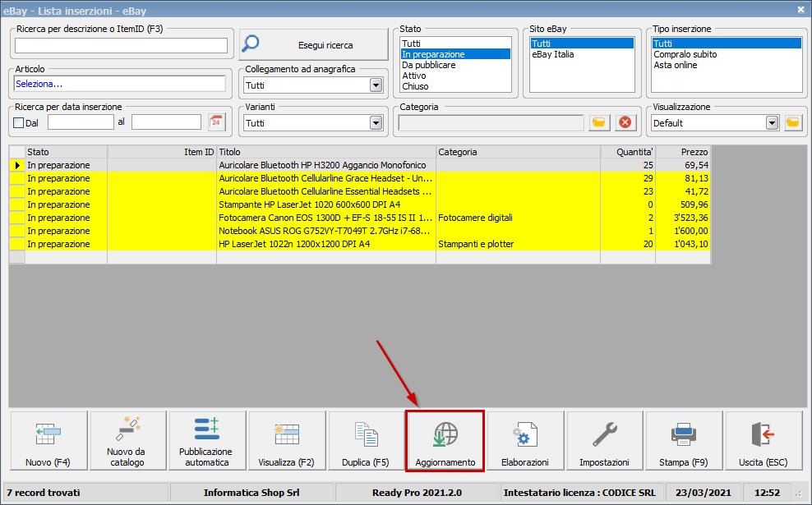Viewport: 812px width, 505px height.
Task: Select row Cellularline Essential Headsets
Action: [360, 191]
